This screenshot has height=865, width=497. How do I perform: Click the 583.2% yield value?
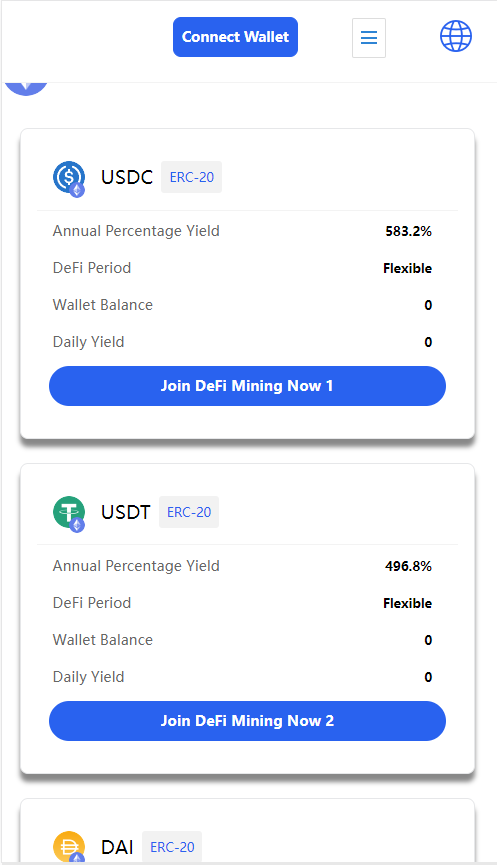point(409,231)
